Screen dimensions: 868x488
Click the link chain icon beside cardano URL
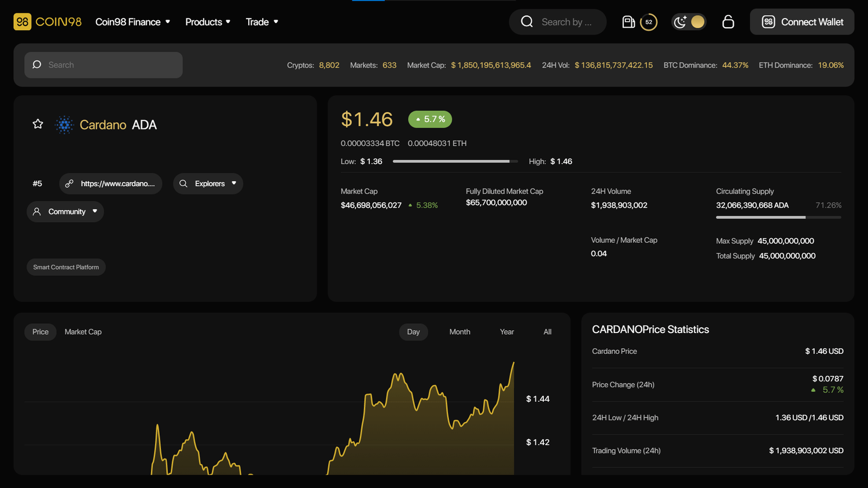point(69,184)
